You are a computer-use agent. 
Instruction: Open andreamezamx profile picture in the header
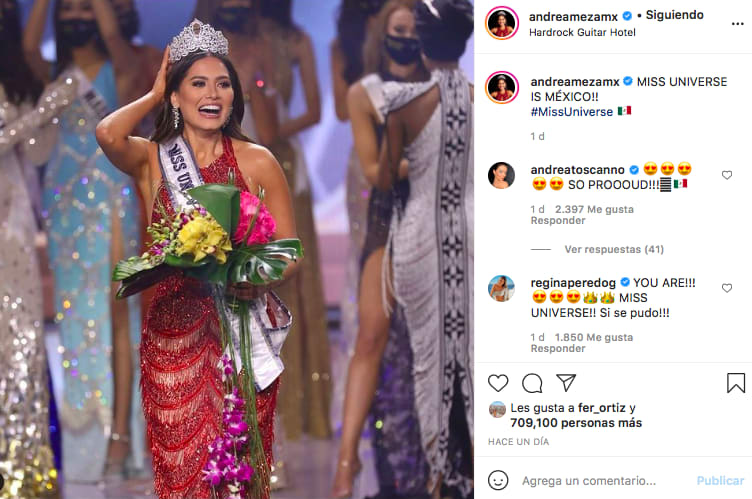click(x=502, y=23)
